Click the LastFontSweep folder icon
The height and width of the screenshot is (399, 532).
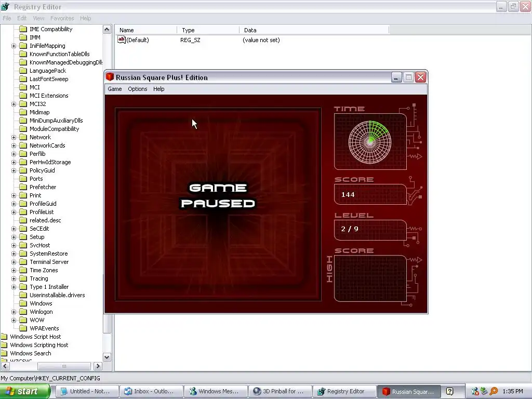coord(23,79)
